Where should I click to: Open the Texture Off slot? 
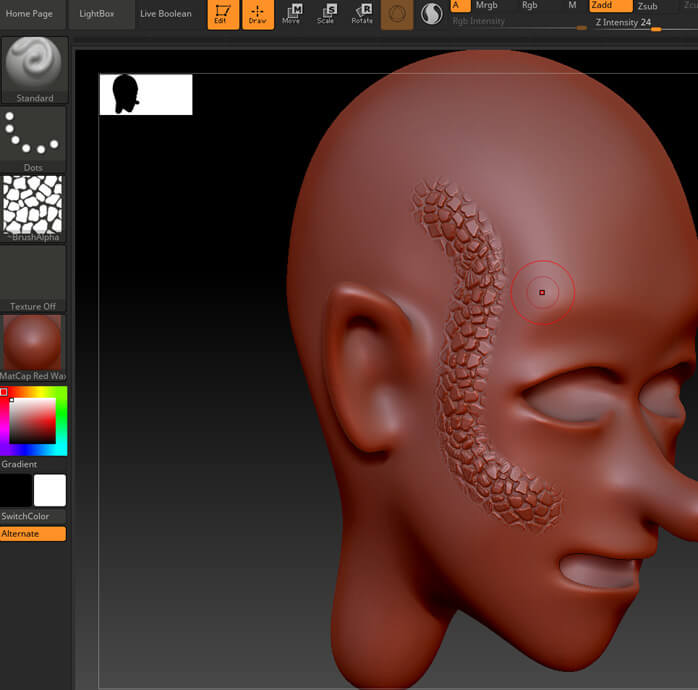35,278
